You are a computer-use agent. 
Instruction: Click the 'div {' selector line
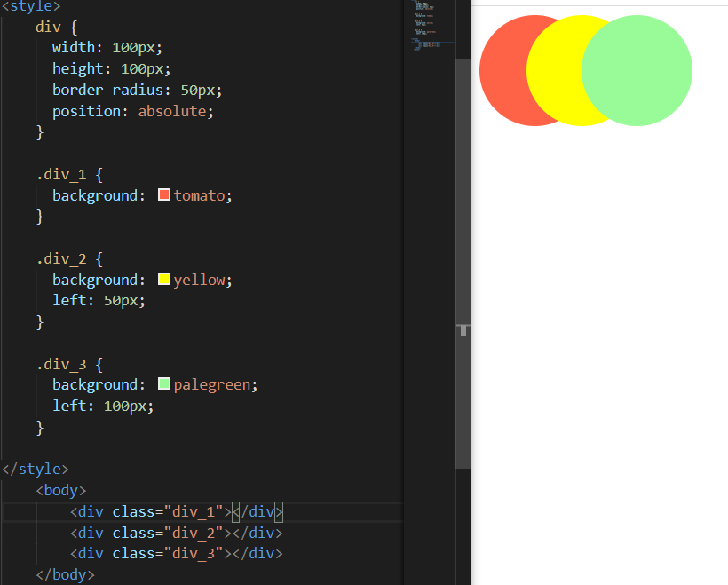coord(57,27)
